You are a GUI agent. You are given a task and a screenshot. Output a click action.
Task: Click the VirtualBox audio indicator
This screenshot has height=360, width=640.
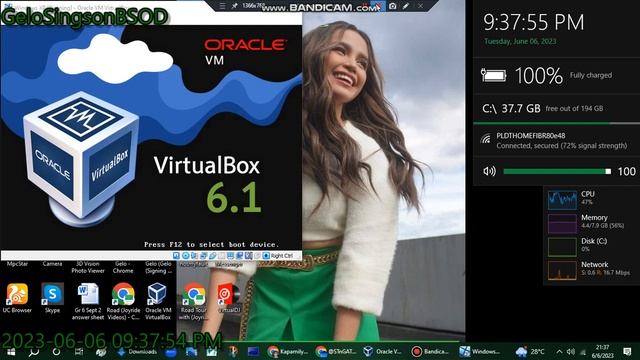click(194, 256)
